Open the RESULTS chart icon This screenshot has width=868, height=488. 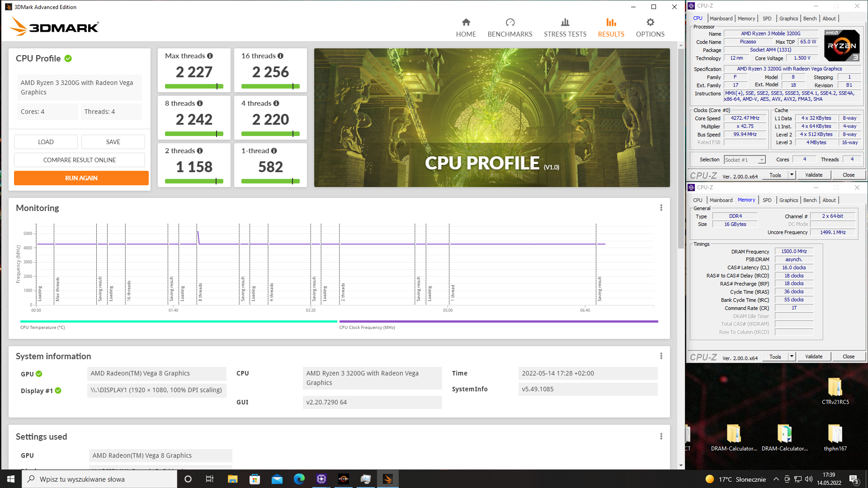tap(611, 22)
